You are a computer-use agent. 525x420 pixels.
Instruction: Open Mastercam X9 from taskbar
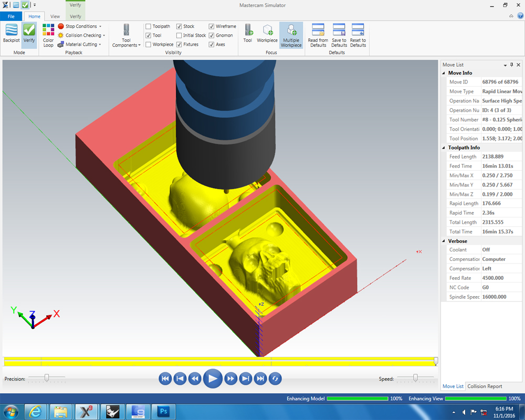tap(87, 412)
